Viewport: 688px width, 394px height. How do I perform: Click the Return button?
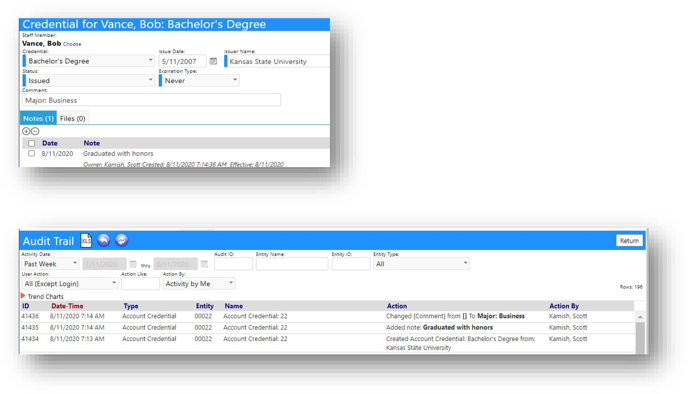[629, 241]
